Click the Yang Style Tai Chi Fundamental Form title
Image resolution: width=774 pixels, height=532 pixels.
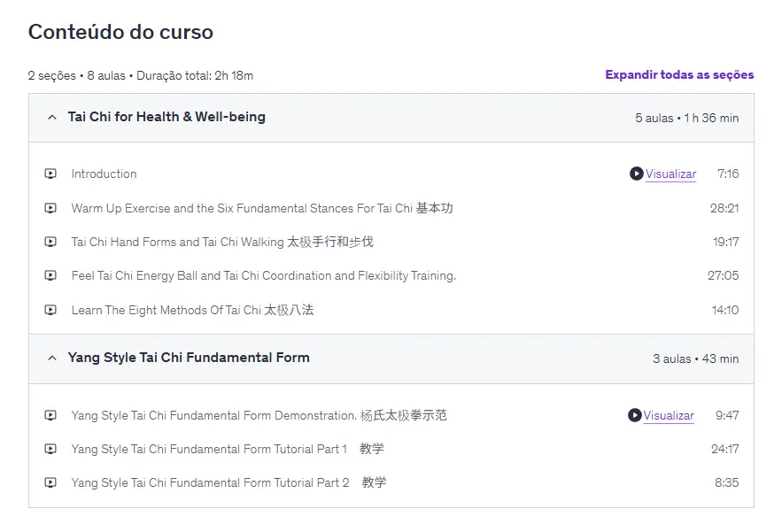coord(189,358)
